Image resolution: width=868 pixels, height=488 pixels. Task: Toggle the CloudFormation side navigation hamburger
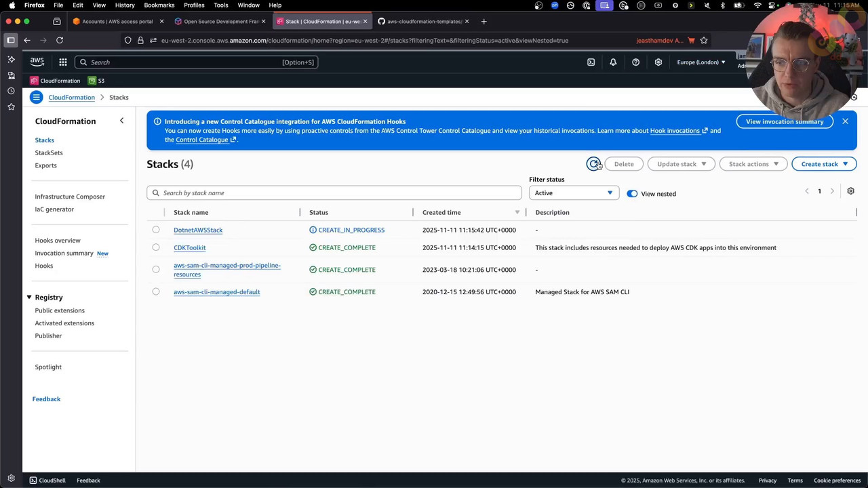point(36,98)
